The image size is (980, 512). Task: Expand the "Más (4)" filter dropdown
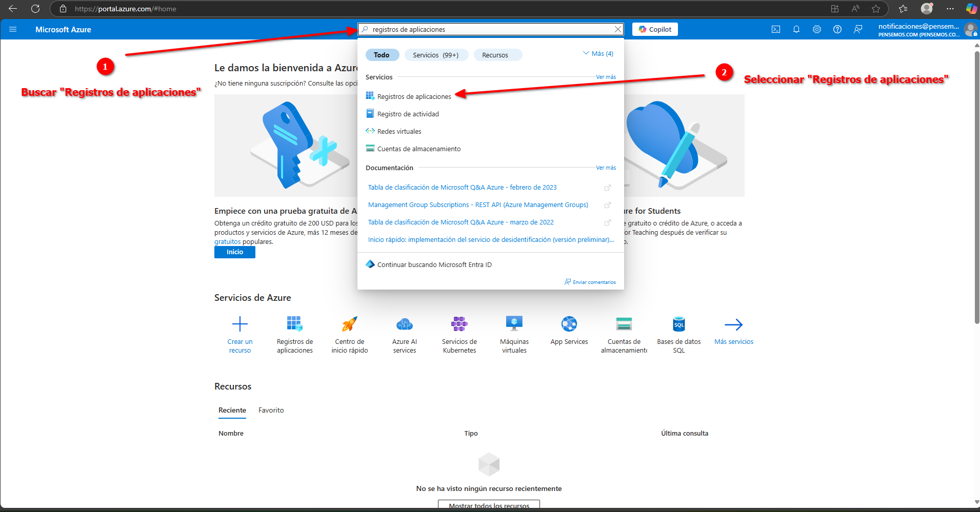[x=598, y=54]
